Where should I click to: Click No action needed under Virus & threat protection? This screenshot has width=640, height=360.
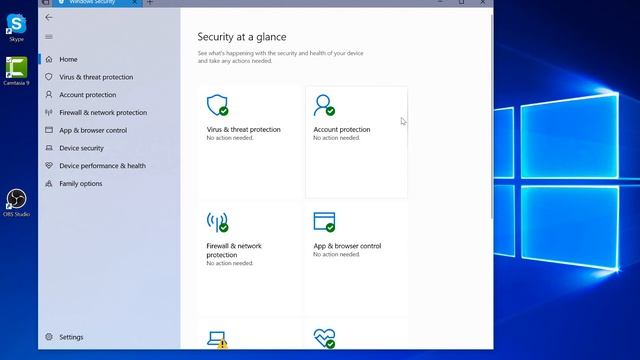(230, 138)
